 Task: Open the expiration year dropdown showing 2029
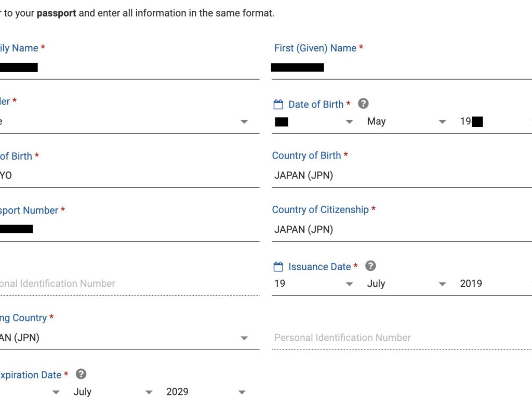[x=206, y=392]
